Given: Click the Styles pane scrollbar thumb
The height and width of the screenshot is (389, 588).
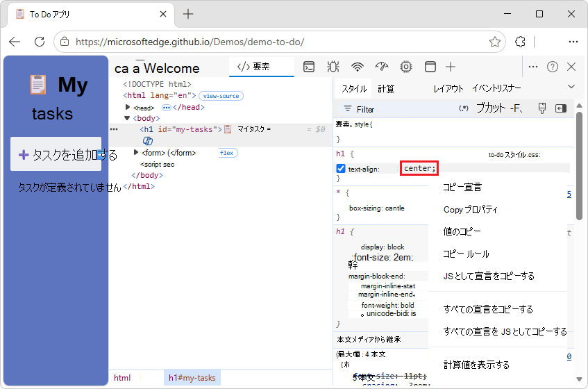Looking at the screenshot, I should (x=579, y=166).
